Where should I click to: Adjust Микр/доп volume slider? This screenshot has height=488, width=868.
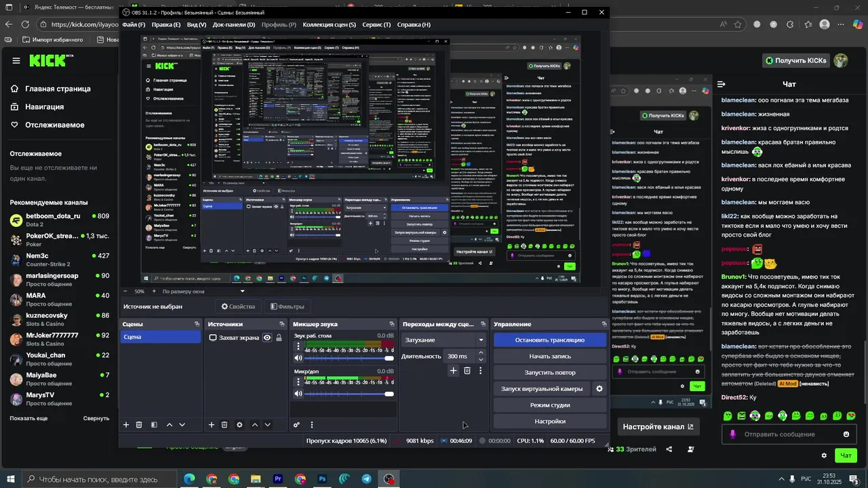349,394
